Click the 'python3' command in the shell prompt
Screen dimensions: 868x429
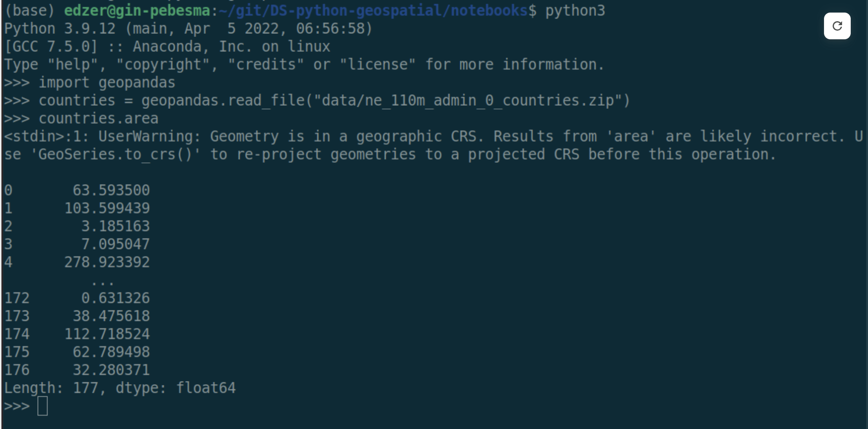coord(575,11)
